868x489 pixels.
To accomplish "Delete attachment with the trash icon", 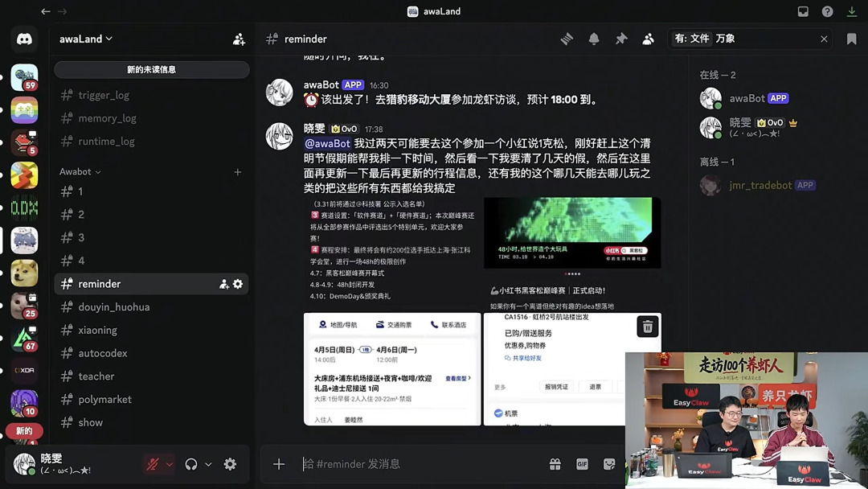I will [647, 327].
